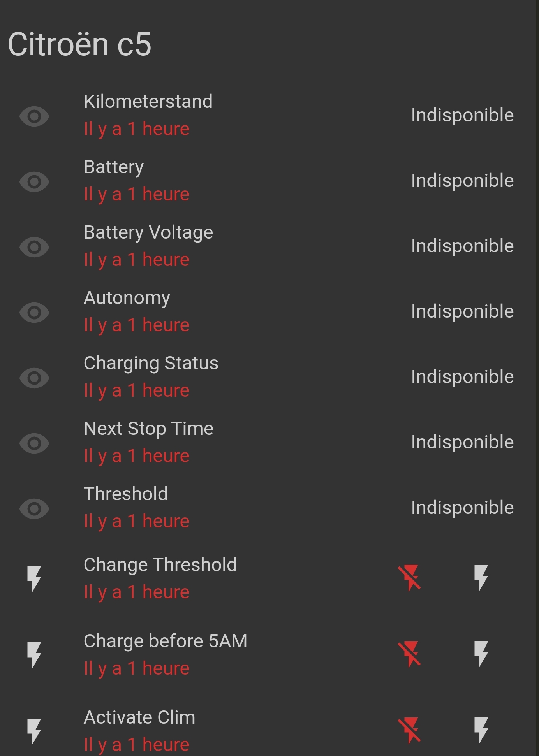Click the Indisponible value for Charging Status
This screenshot has width=539, height=756.
462,377
